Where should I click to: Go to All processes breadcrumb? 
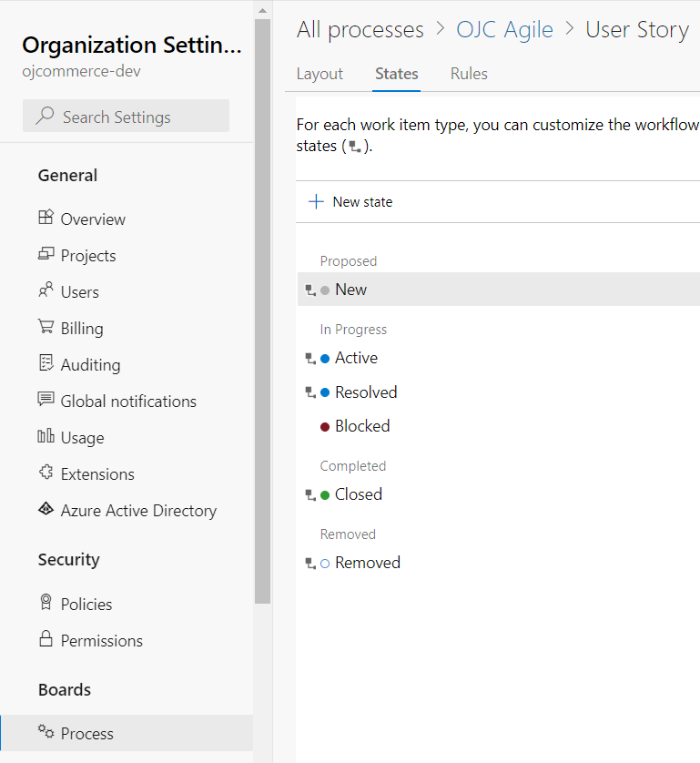pos(360,30)
